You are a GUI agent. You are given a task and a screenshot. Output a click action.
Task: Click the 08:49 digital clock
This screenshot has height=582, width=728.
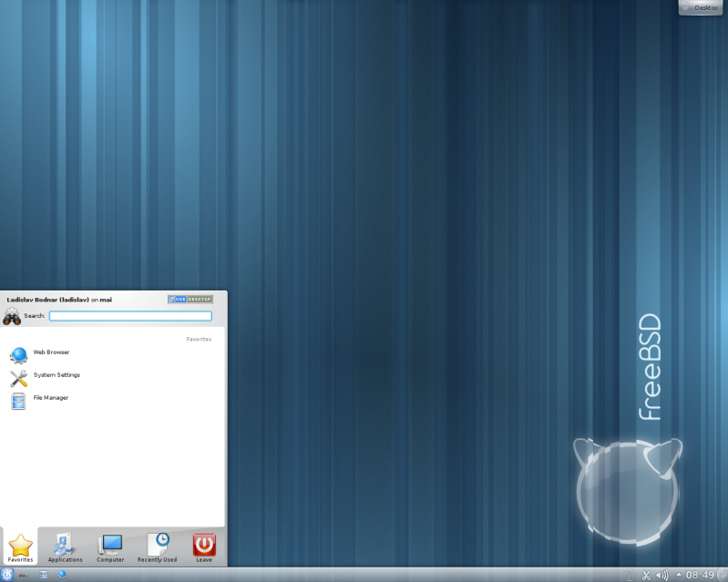pos(700,575)
